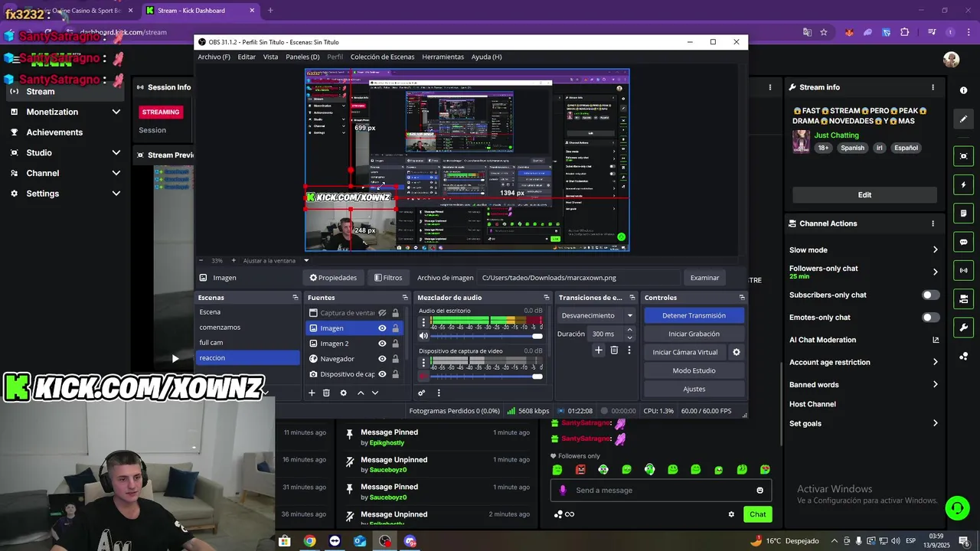Click Modo Estudio button

[694, 370]
